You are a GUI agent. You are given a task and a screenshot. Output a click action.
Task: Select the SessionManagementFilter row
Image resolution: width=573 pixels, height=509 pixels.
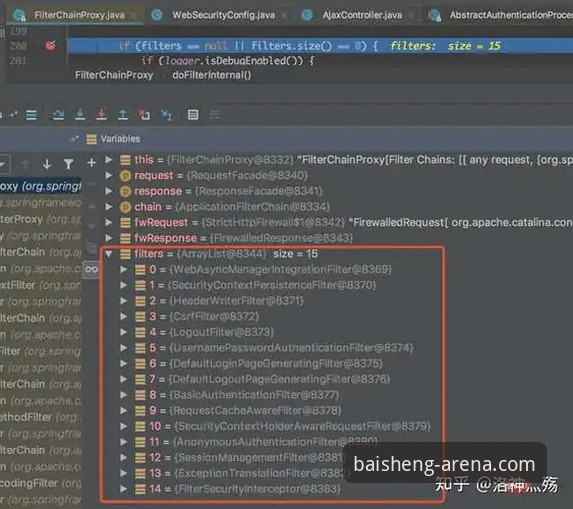[239, 457]
